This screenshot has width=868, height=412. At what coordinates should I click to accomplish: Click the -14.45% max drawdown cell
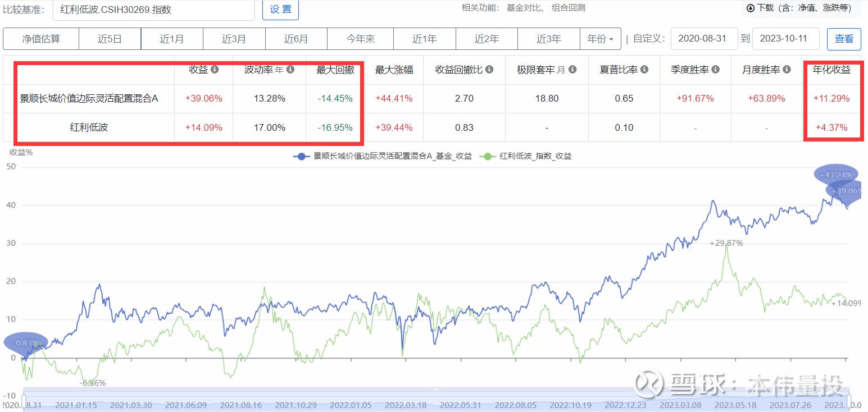[x=335, y=99]
